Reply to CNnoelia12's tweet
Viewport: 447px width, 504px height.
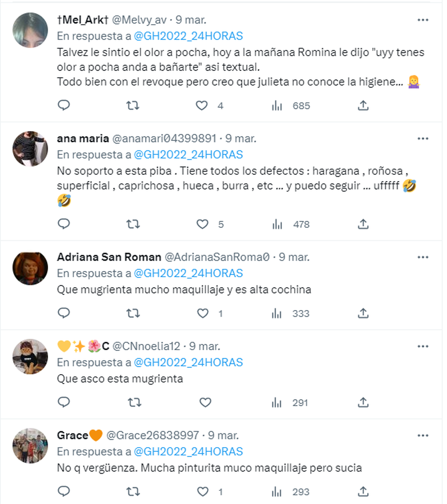64,402
